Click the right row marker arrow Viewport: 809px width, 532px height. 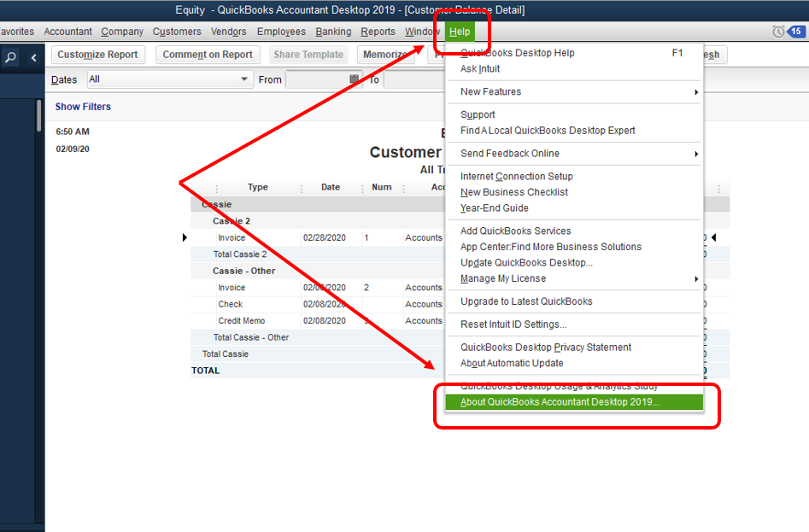tap(714, 237)
